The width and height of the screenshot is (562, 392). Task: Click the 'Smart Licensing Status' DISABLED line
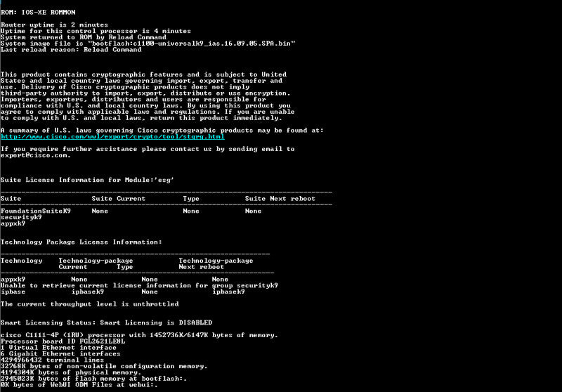coord(107,323)
